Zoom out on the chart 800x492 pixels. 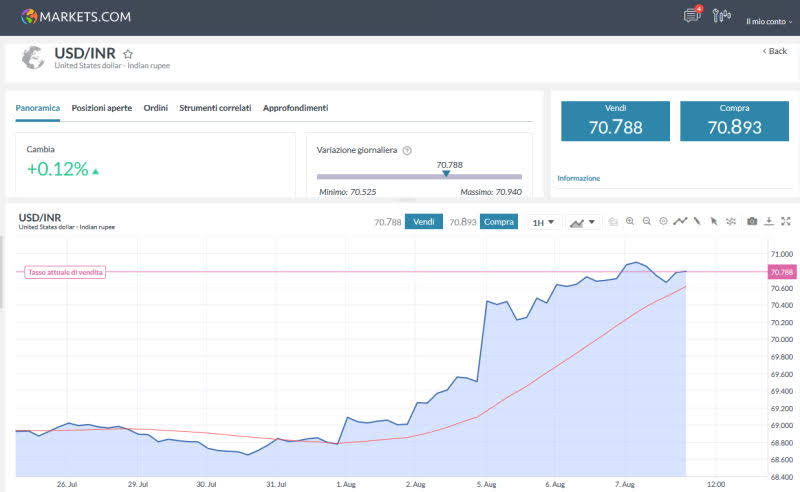click(x=647, y=222)
